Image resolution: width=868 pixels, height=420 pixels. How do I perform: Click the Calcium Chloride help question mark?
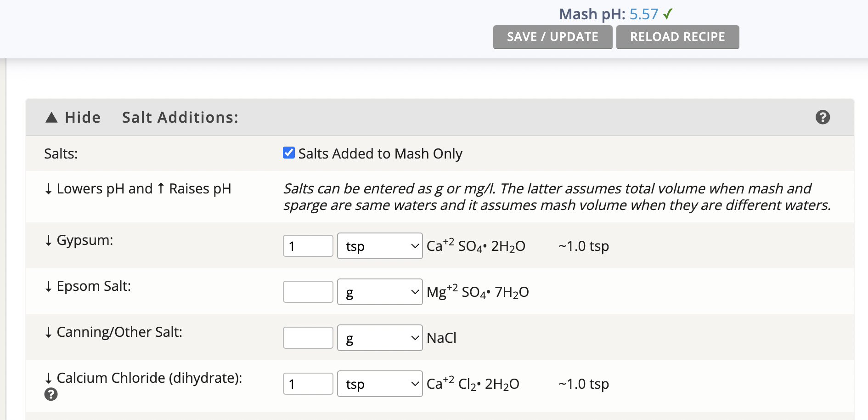pyautogui.click(x=51, y=394)
